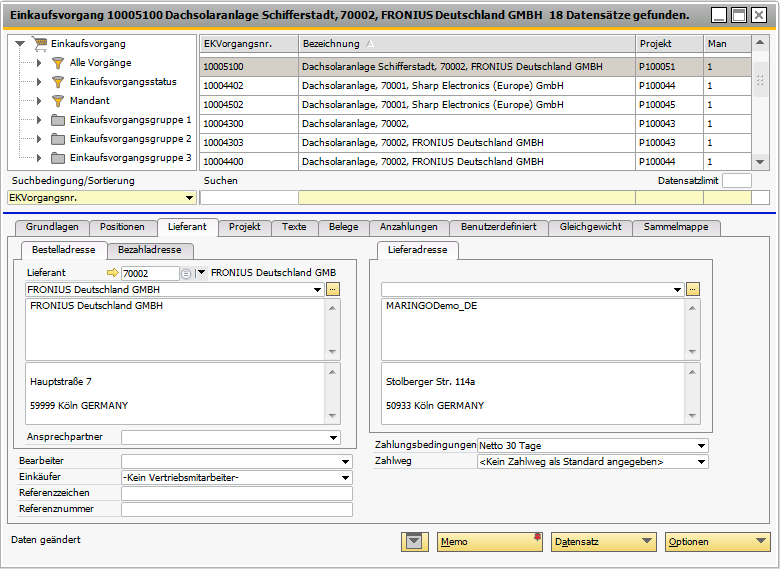Viewport: 780px width, 569px height.
Task: Click the small arrow icon button left of Memo
Action: click(x=415, y=542)
